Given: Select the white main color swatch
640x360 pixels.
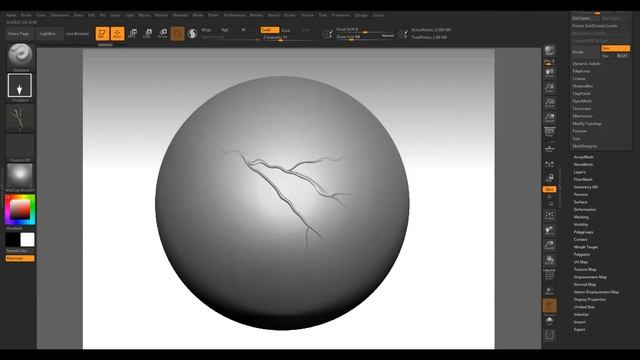Looking at the screenshot, I should tap(27, 240).
